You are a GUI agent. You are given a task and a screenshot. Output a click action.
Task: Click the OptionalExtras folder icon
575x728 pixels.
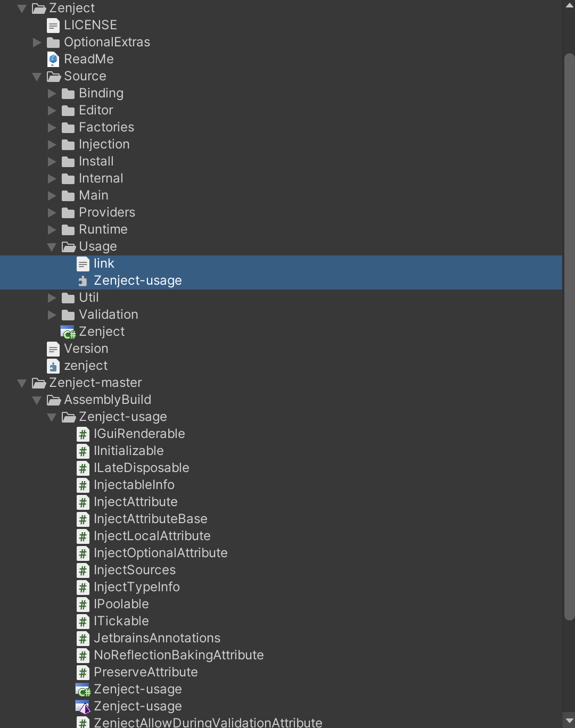pyautogui.click(x=53, y=43)
